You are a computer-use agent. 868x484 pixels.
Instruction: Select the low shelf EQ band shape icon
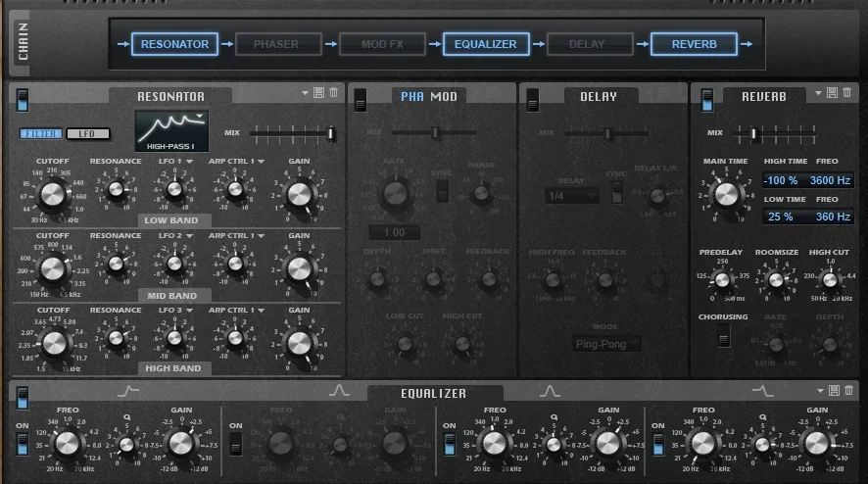[128, 391]
